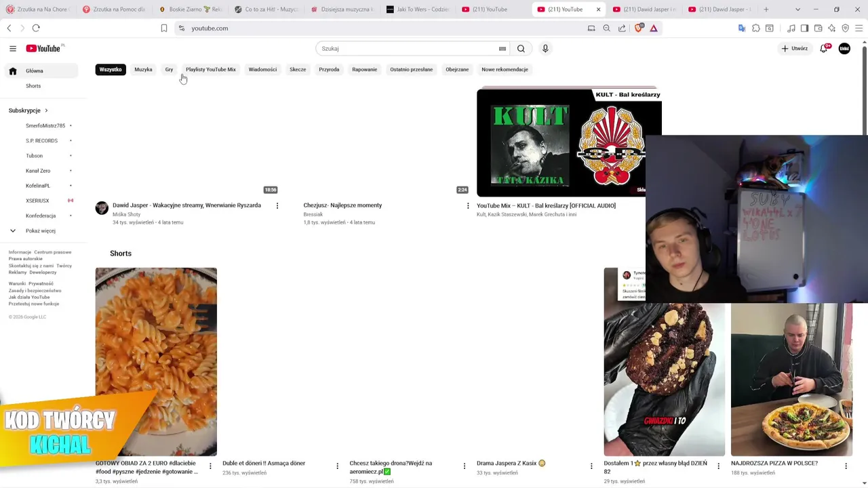
Task: Open the browser tab list dropdown arrow
Action: coord(797,9)
